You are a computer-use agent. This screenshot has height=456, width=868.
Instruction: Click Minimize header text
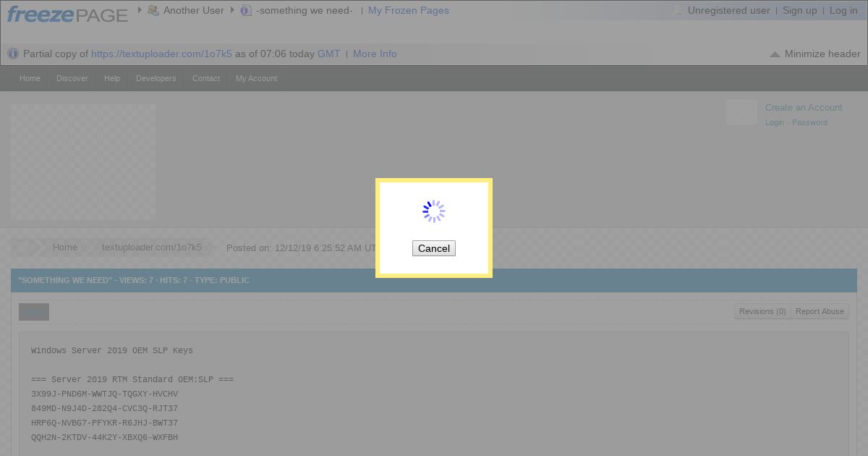pyautogui.click(x=822, y=54)
